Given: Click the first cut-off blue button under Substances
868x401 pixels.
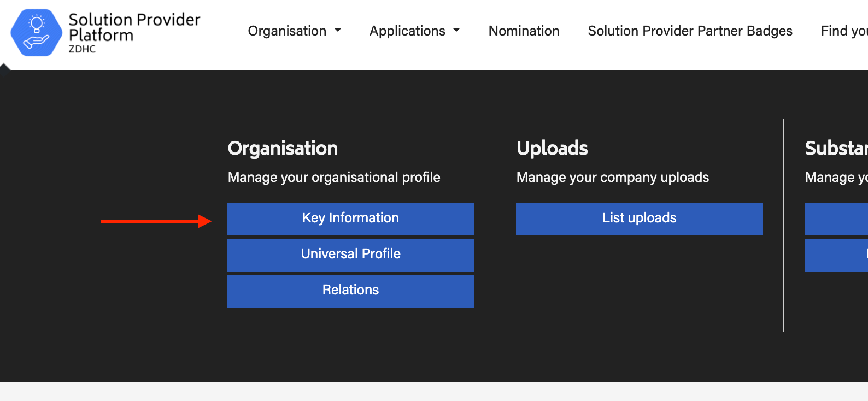Looking at the screenshot, I should click(x=836, y=219).
